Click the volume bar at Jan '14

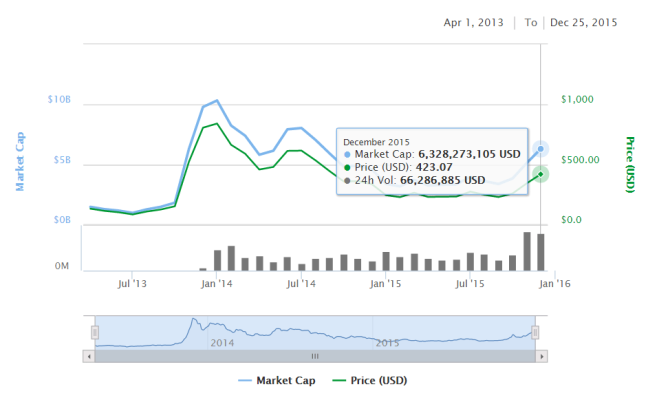(x=217, y=261)
